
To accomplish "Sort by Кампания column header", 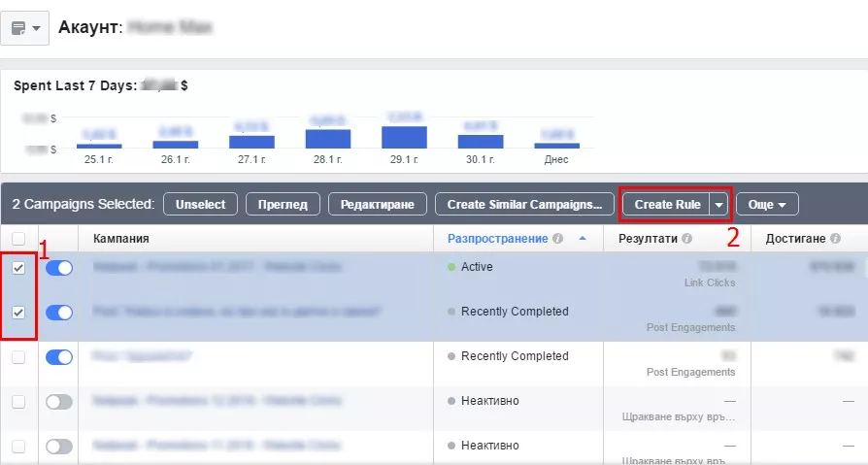I will (121, 239).
